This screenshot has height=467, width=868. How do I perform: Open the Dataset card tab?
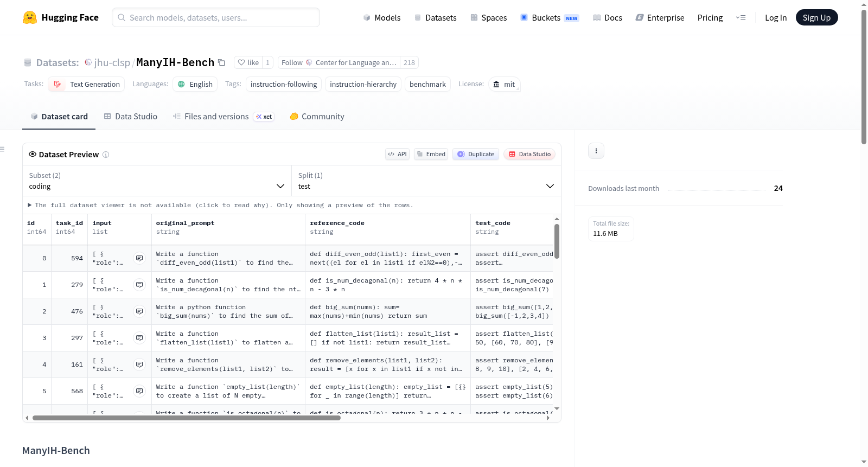pos(59,116)
